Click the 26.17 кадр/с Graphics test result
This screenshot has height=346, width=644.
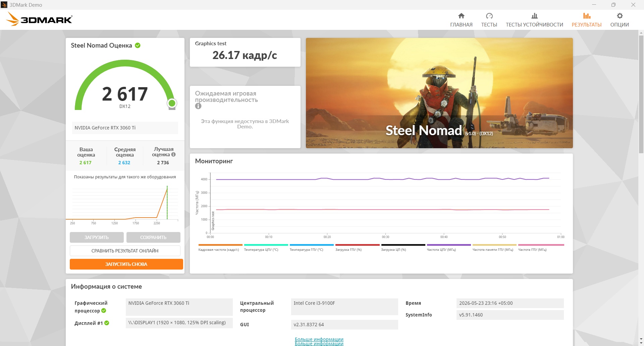[x=245, y=55]
